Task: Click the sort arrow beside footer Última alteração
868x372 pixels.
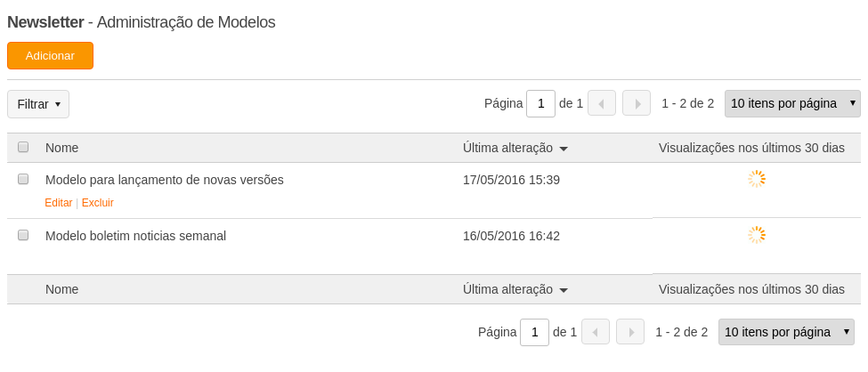Action: point(564,291)
